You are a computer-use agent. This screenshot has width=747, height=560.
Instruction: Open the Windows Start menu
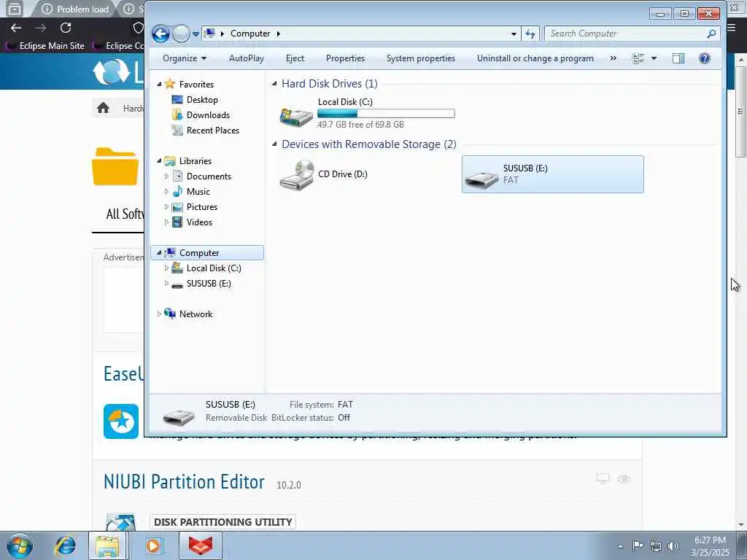coord(20,545)
